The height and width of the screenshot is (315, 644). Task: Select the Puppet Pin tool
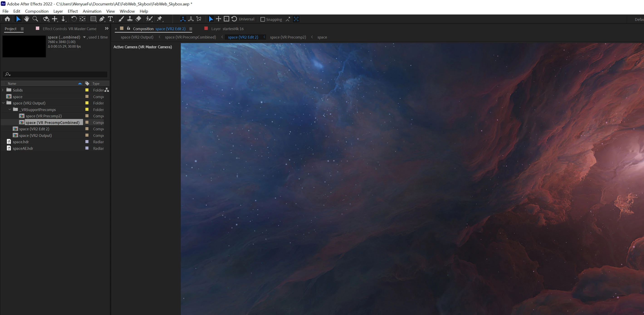tap(159, 19)
